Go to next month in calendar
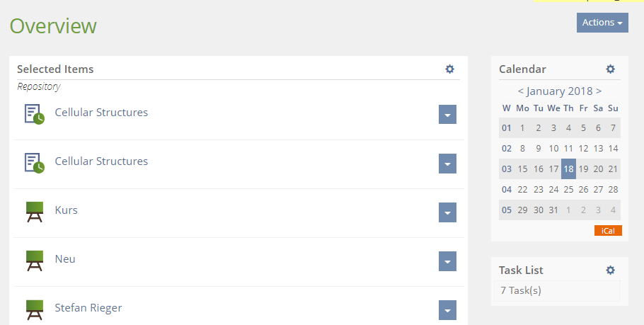Screen dimensions: 644x325 click(x=599, y=91)
